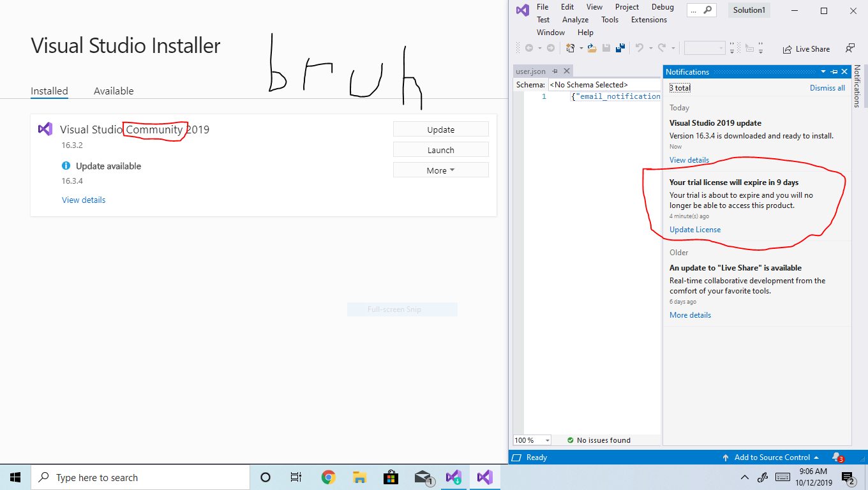Click Dismiss all in Notifications
Image resolution: width=868 pixels, height=490 pixels.
[827, 88]
